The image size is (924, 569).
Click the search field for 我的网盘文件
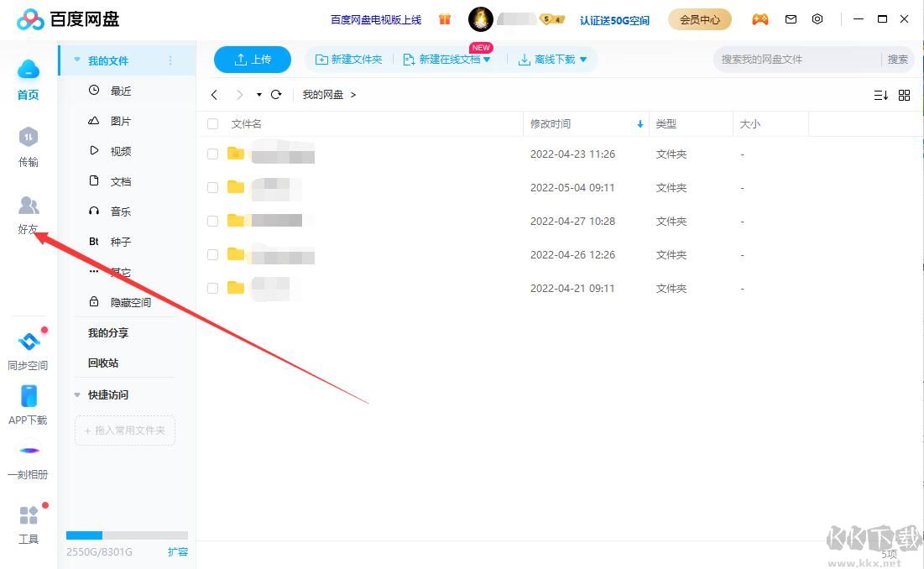pos(796,60)
